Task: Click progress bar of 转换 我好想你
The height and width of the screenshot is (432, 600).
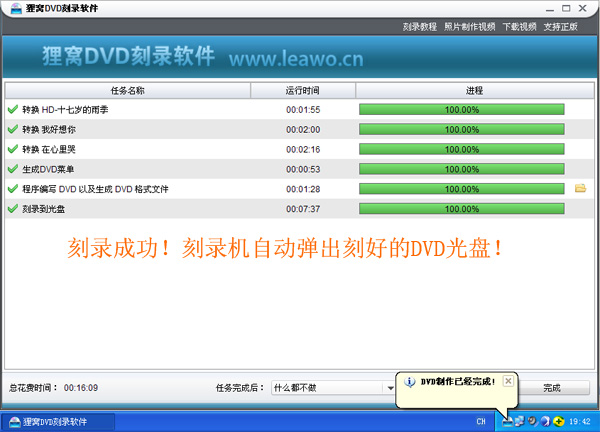Action: tap(461, 129)
